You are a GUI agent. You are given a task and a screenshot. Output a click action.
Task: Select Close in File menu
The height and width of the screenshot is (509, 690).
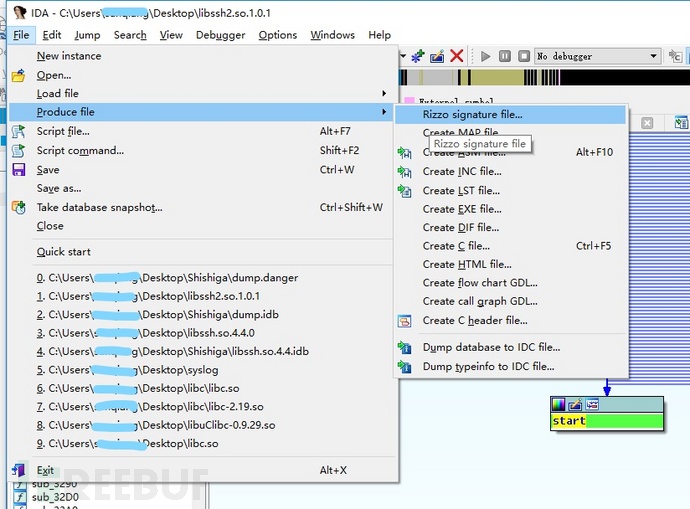201,226
